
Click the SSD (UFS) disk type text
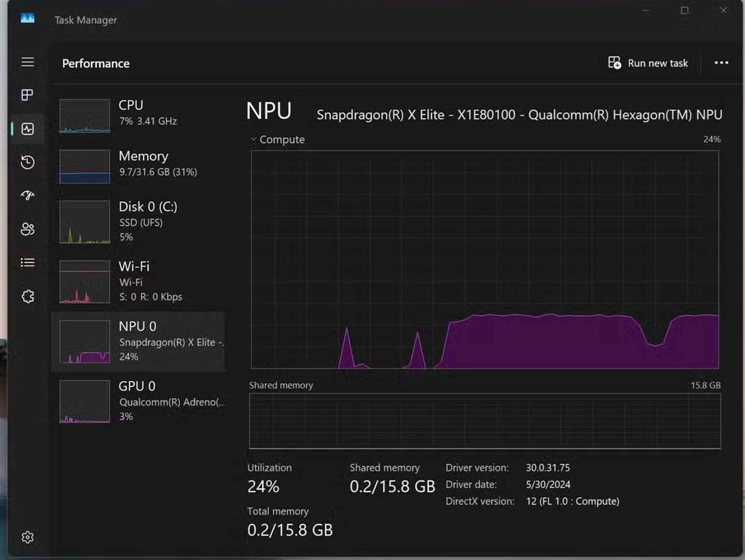pyautogui.click(x=141, y=223)
